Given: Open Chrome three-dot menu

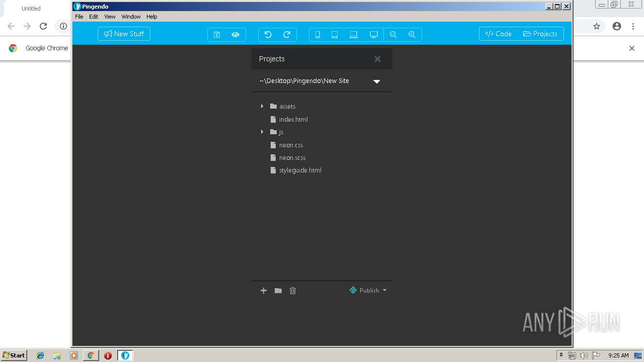Looking at the screenshot, I should (633, 26).
